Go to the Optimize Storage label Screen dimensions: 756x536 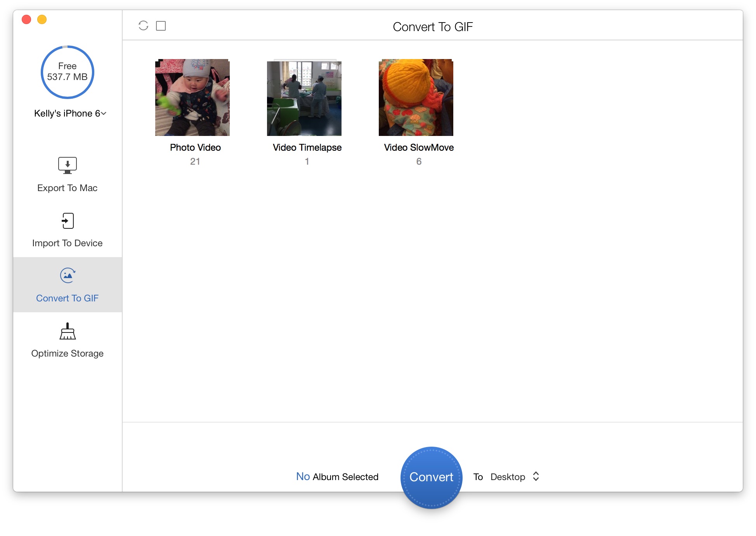coord(68,353)
